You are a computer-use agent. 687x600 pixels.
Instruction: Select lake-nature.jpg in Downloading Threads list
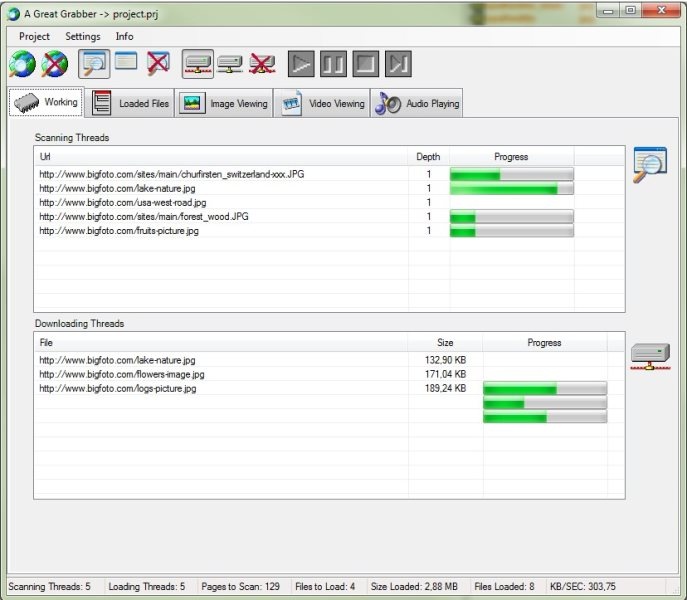pyautogui.click(x=329, y=360)
